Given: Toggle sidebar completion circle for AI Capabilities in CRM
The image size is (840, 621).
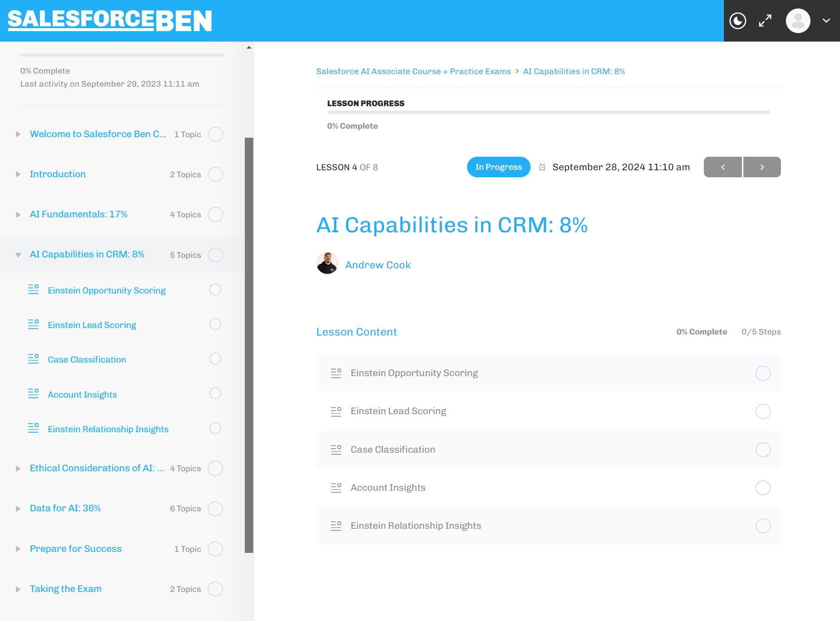Looking at the screenshot, I should click(x=215, y=255).
